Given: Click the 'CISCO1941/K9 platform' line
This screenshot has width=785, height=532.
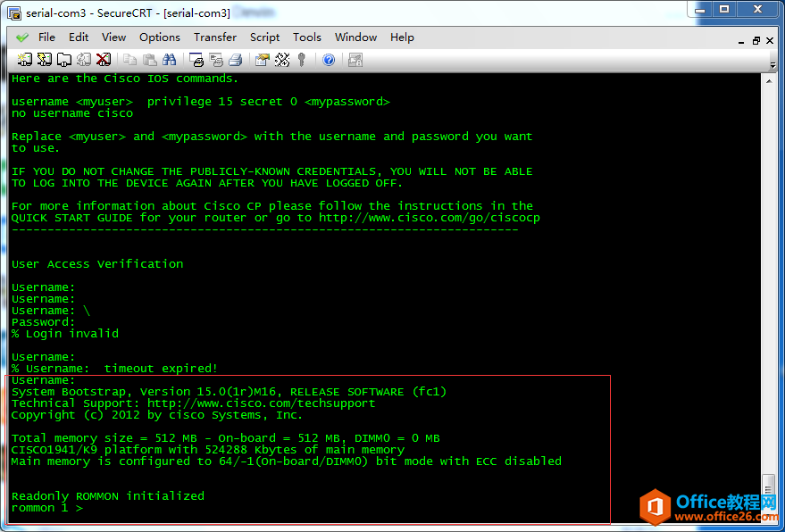Looking at the screenshot, I should point(208,450).
